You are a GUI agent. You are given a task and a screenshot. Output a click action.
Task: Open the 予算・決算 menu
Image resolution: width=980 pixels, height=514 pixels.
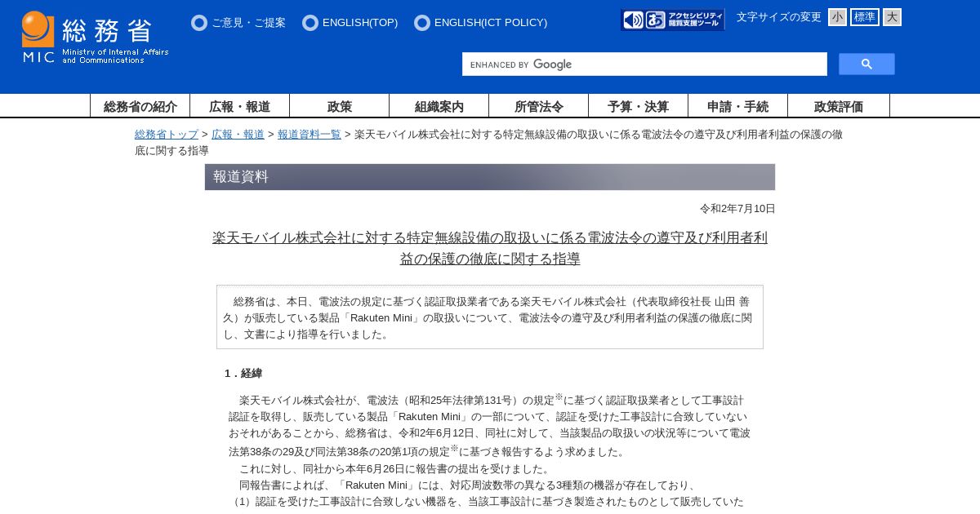click(x=639, y=106)
